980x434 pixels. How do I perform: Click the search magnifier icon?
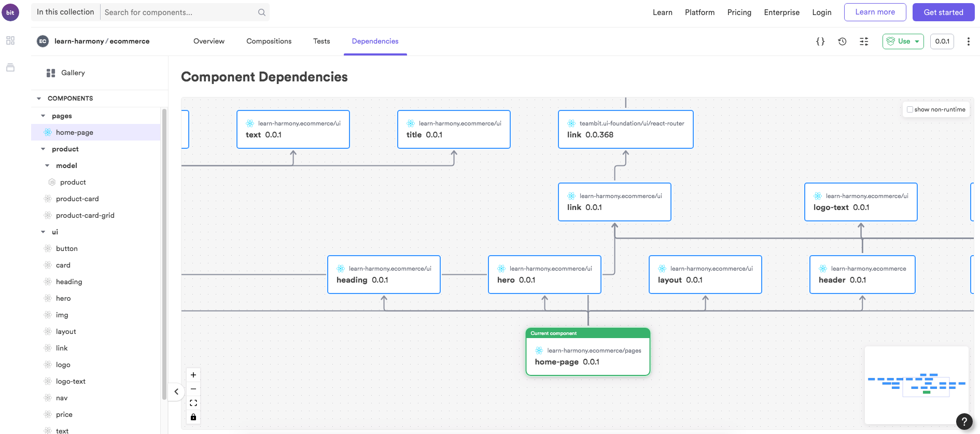click(x=262, y=12)
